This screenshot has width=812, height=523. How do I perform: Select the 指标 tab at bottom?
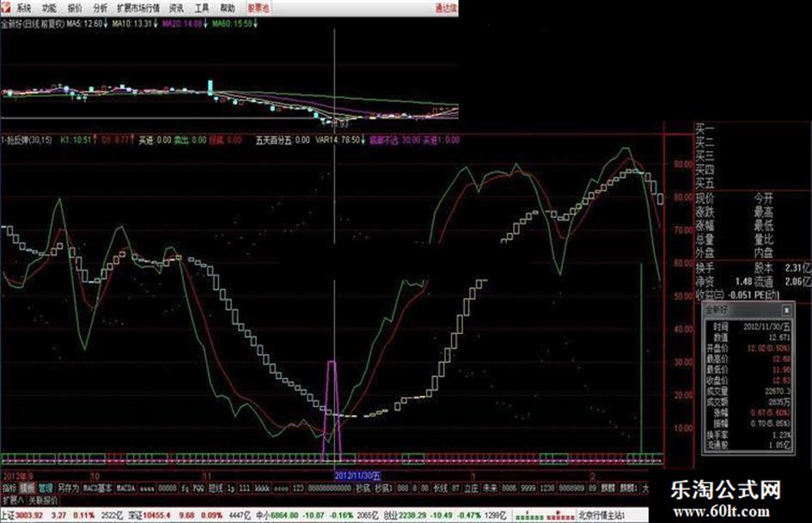[x=9, y=488]
